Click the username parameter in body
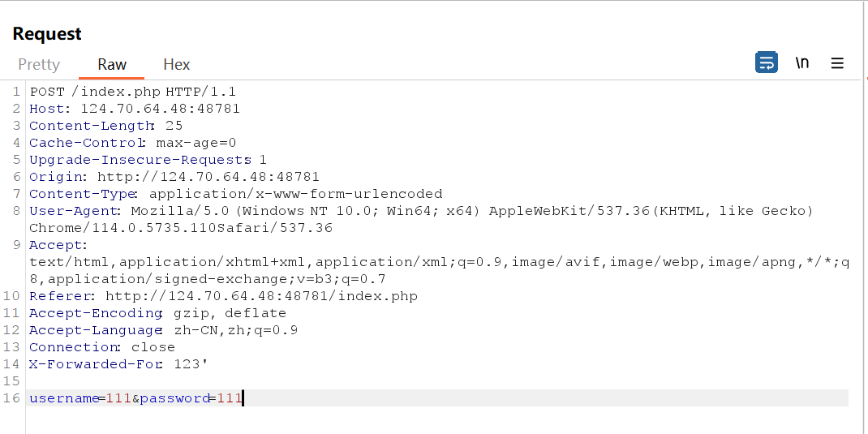Screen dimensions: 868x434 coord(63,398)
